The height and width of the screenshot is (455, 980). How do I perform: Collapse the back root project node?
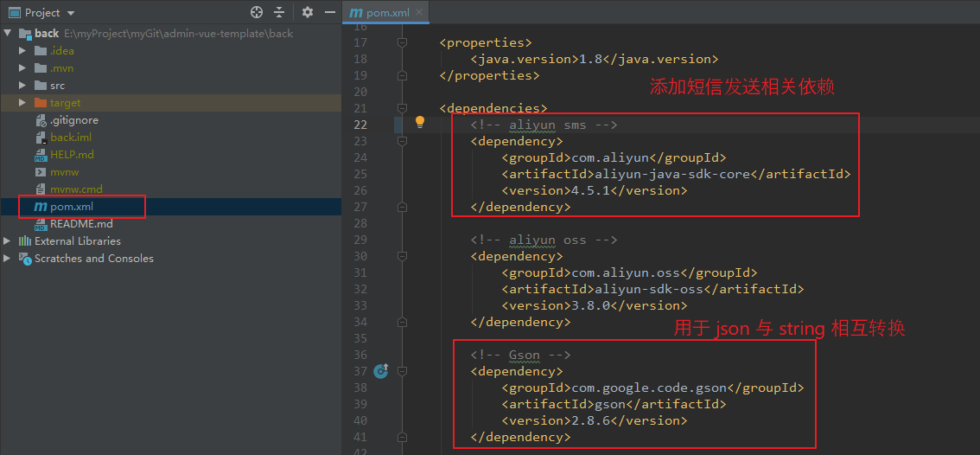(x=8, y=33)
